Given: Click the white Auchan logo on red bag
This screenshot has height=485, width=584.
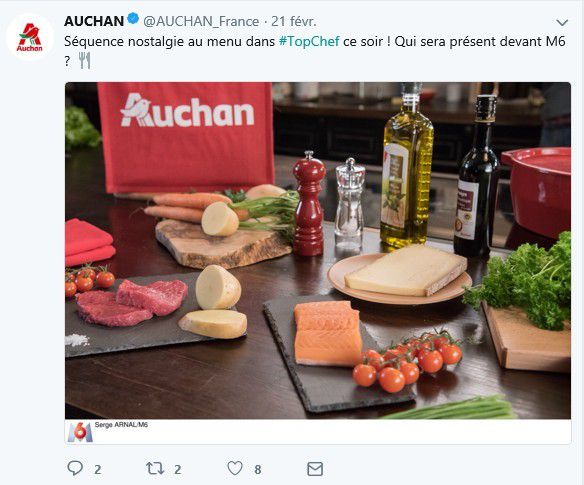Looking at the screenshot, I should [187, 111].
